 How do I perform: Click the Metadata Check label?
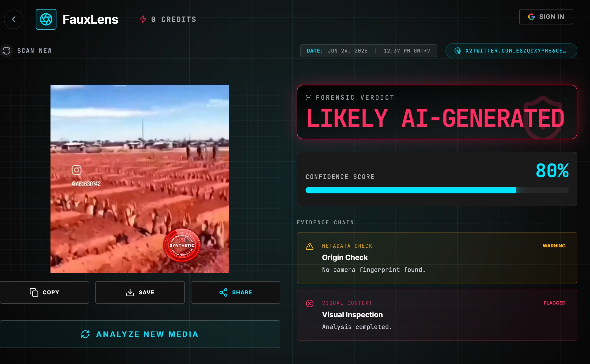347,246
